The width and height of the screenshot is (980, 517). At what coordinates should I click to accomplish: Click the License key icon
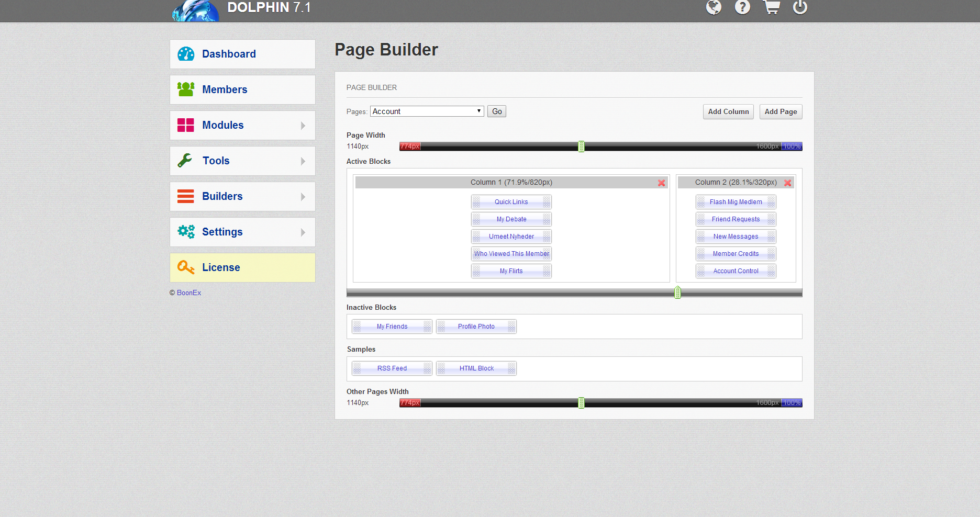(186, 267)
